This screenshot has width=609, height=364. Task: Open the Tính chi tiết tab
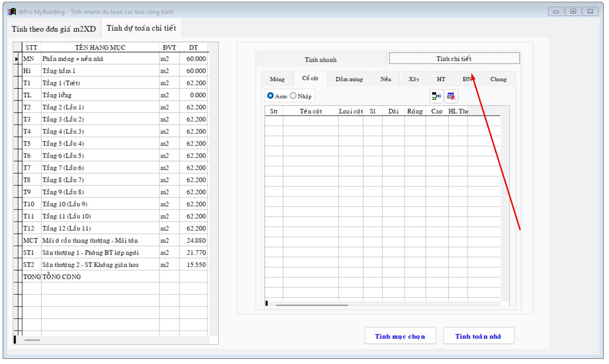[x=454, y=59]
